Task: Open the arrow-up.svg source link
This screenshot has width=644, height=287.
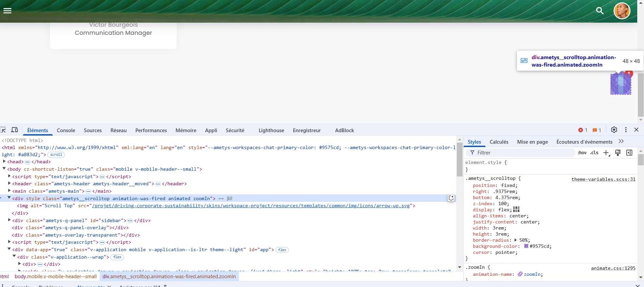Action: [x=251, y=206]
